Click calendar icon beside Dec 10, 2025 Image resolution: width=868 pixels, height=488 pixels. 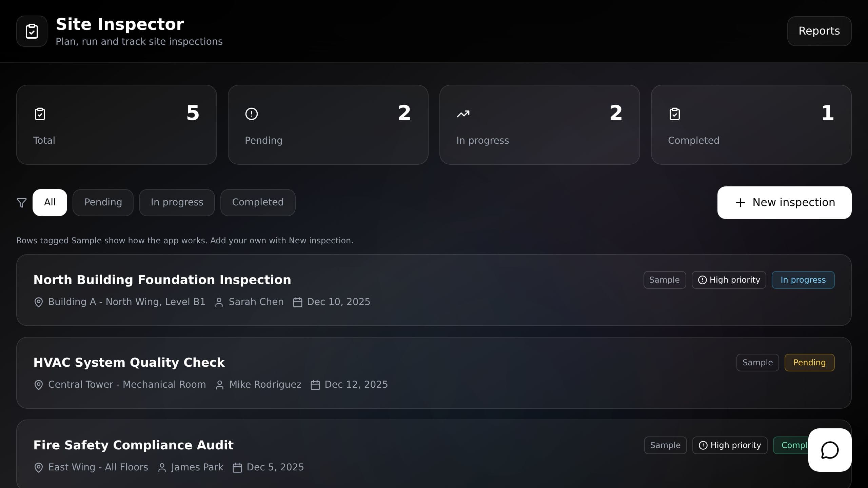[298, 302]
